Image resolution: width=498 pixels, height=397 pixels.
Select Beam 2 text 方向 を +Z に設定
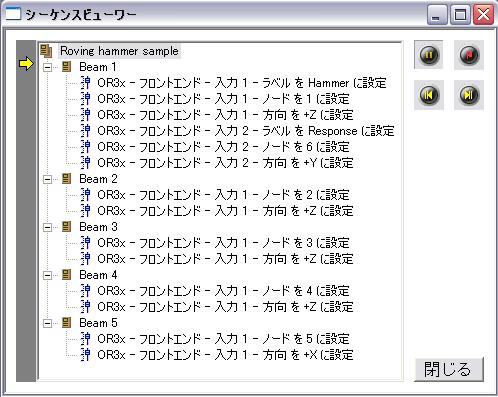point(308,211)
